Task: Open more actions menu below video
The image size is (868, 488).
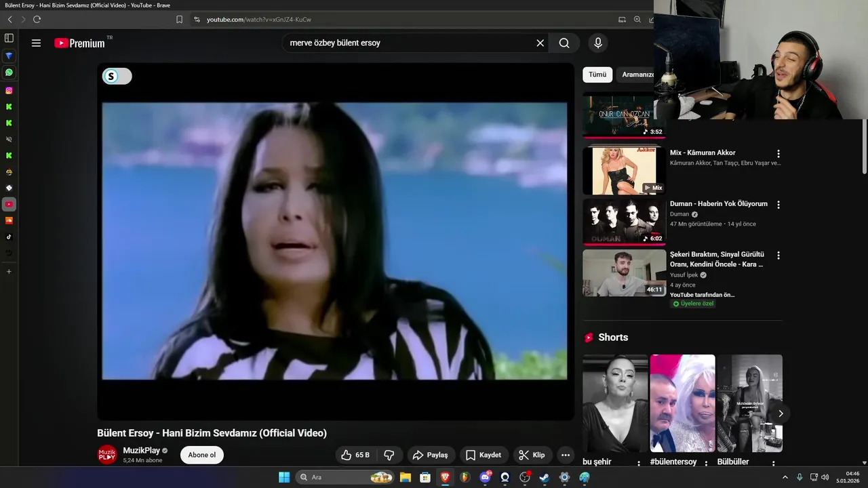Action: 566,455
